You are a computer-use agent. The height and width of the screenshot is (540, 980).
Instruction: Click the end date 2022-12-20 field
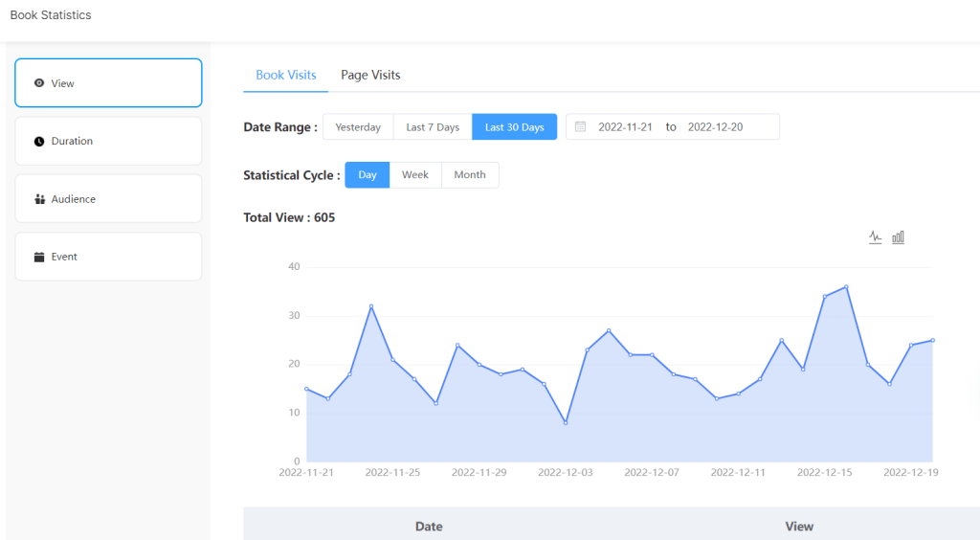[x=716, y=127]
